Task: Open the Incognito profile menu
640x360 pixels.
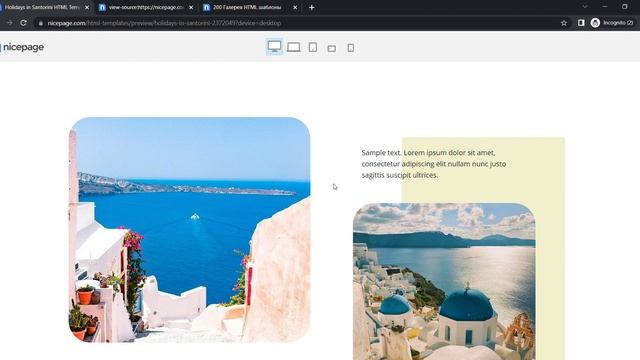Action: 612,23
